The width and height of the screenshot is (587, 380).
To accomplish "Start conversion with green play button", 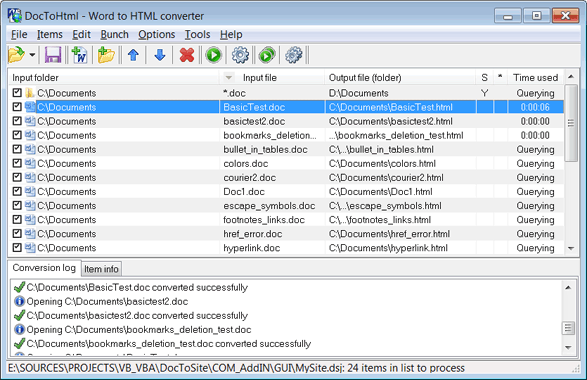I will click(214, 55).
